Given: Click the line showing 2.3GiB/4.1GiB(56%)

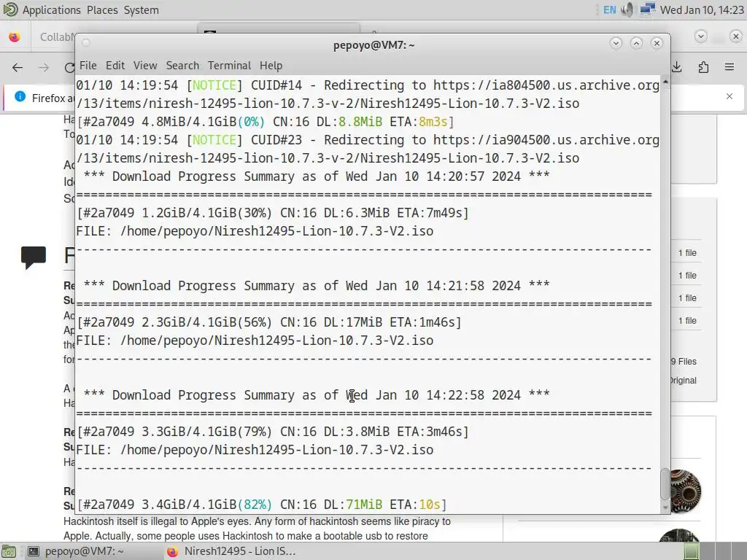Looking at the screenshot, I should point(269,322).
